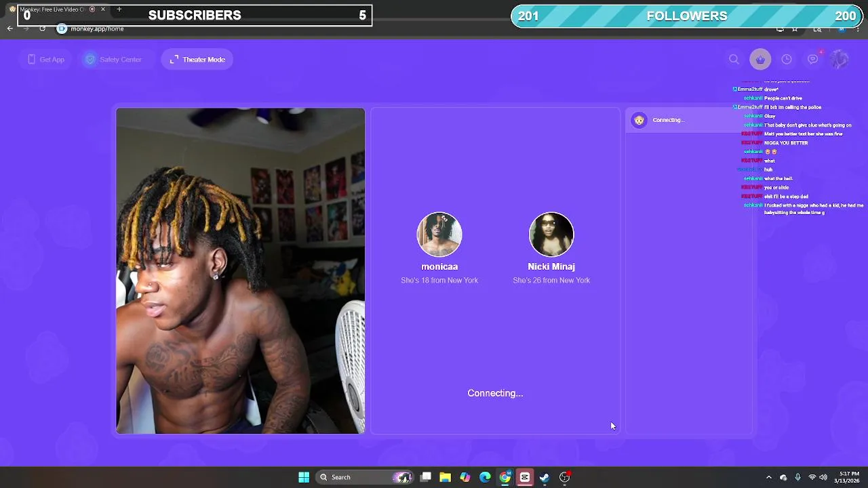Screen dimensions: 868x488
Task: Show hidden system tray icons
Action: click(768, 477)
